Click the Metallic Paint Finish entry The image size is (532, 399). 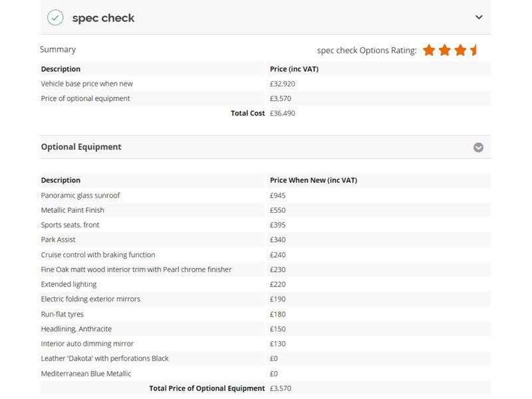(x=72, y=210)
